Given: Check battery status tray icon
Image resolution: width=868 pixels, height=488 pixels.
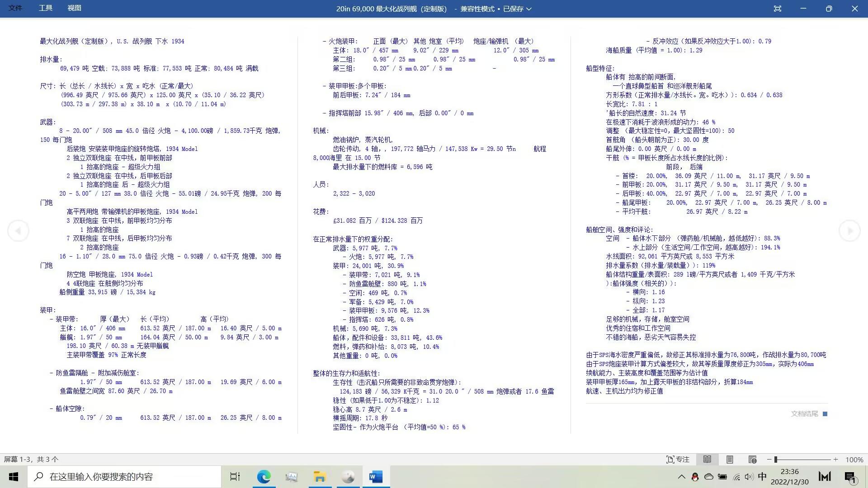Looking at the screenshot, I should tap(722, 477).
